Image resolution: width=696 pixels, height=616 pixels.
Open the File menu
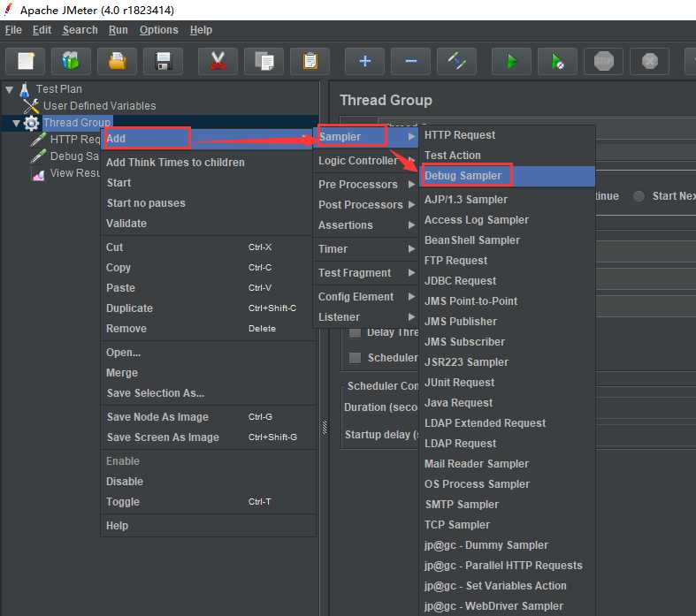pos(13,30)
